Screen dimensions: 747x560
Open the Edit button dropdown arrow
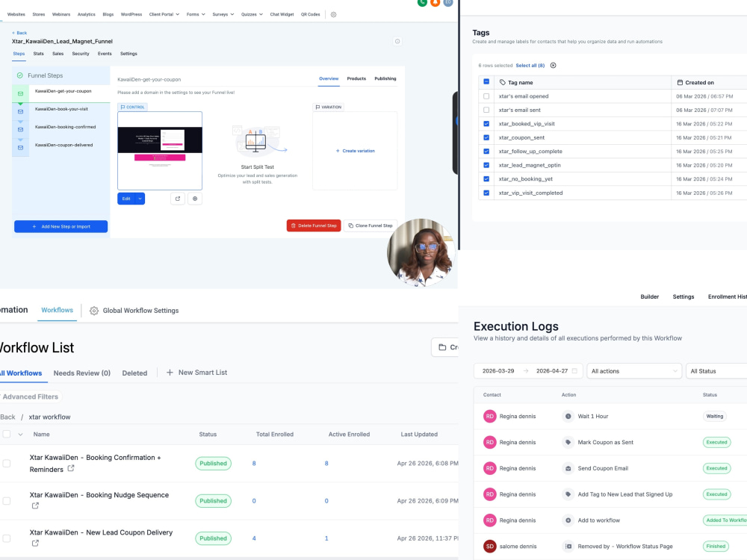(140, 199)
